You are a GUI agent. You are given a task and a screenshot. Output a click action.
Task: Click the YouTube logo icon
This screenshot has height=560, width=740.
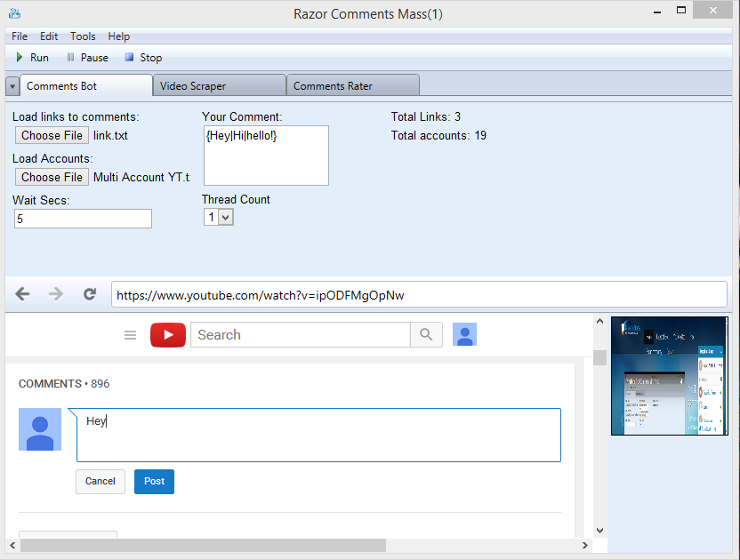click(168, 335)
